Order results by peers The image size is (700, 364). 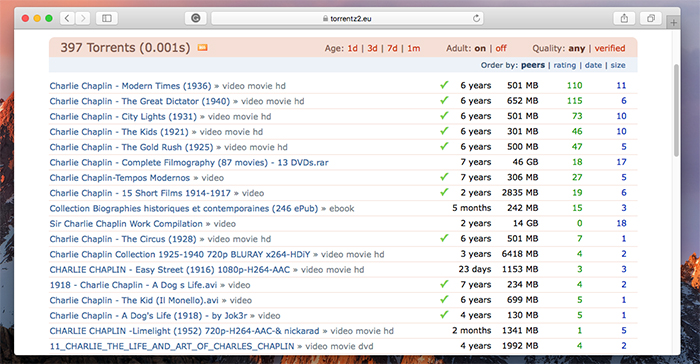[x=533, y=65]
